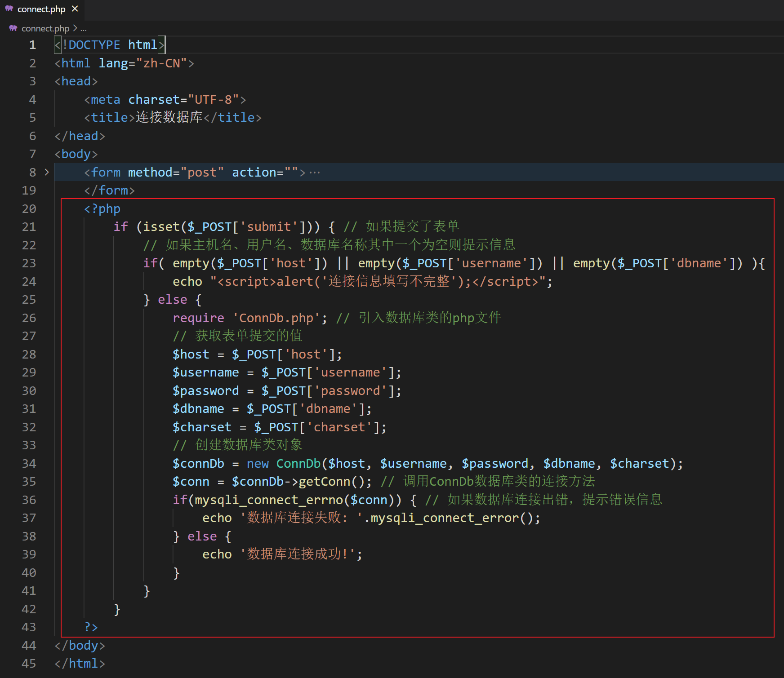Click the $charset variable on line 32
This screenshot has width=784, height=678.
point(202,427)
